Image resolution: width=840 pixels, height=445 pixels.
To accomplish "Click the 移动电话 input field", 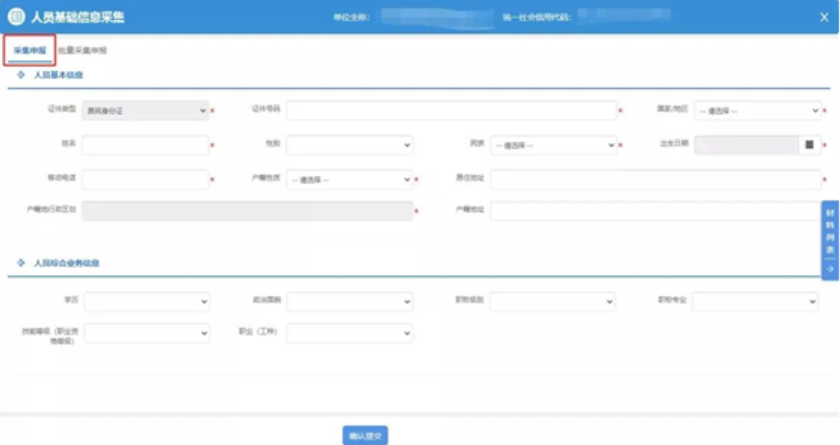I will [x=145, y=180].
